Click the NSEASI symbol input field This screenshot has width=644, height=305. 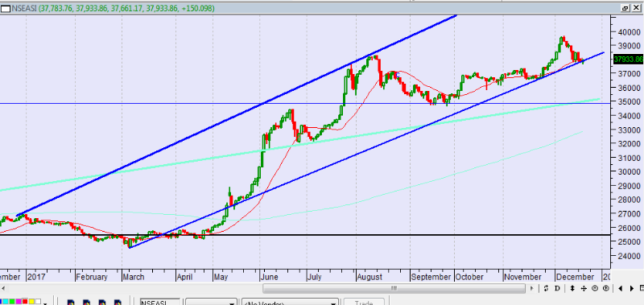click(x=159, y=302)
